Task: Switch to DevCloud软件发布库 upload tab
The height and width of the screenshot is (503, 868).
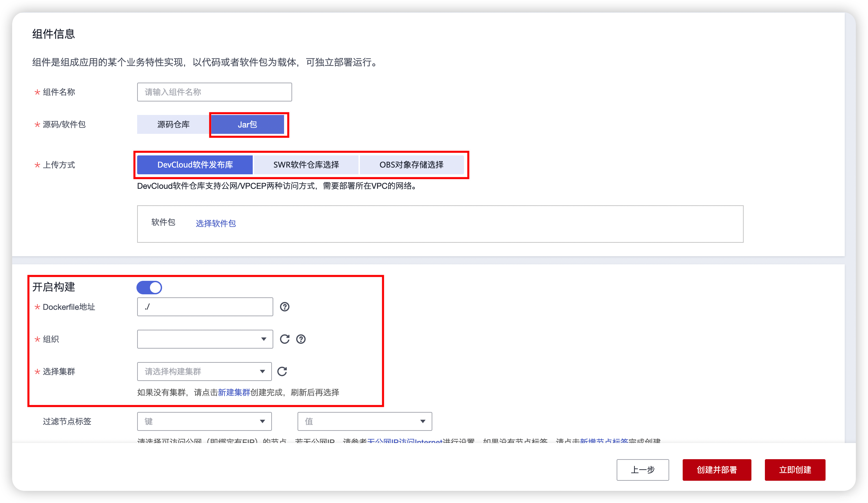Action: 195,165
